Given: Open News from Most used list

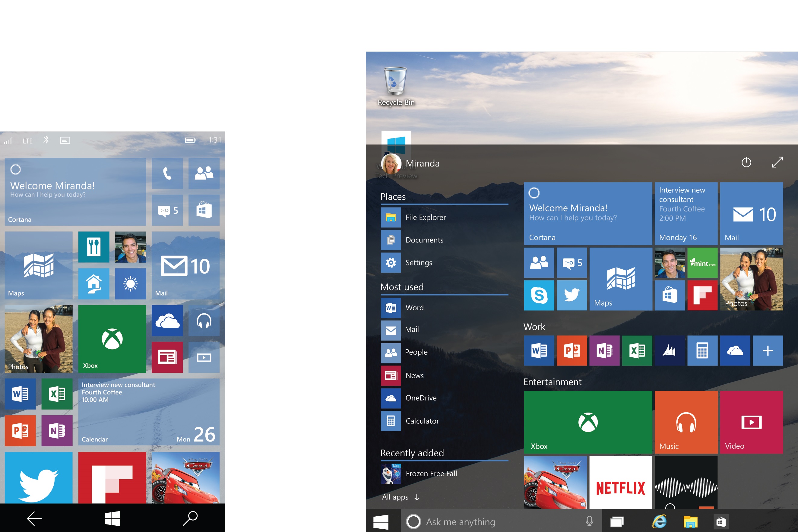Looking at the screenshot, I should (445, 375).
